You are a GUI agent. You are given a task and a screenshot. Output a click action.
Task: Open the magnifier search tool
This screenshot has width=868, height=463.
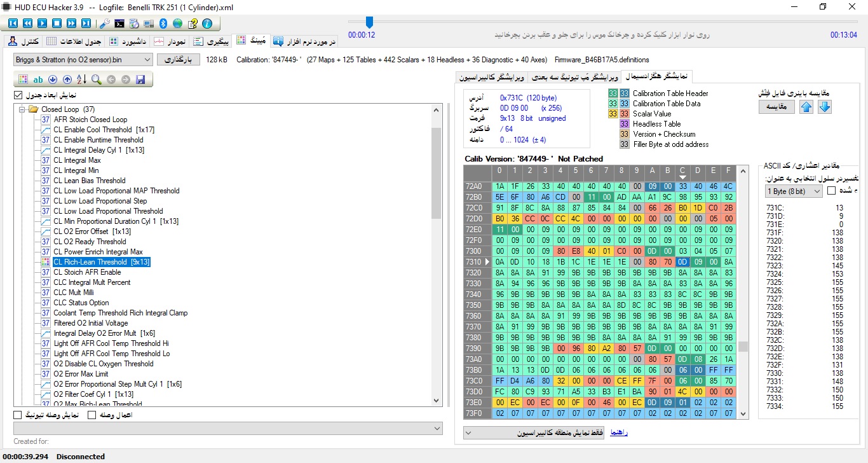96,79
